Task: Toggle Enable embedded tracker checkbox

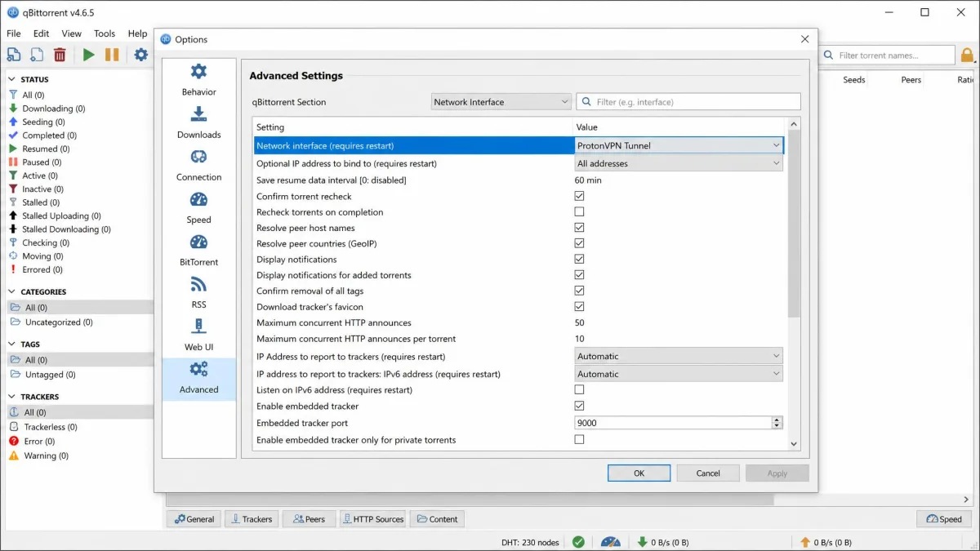Action: coord(579,406)
